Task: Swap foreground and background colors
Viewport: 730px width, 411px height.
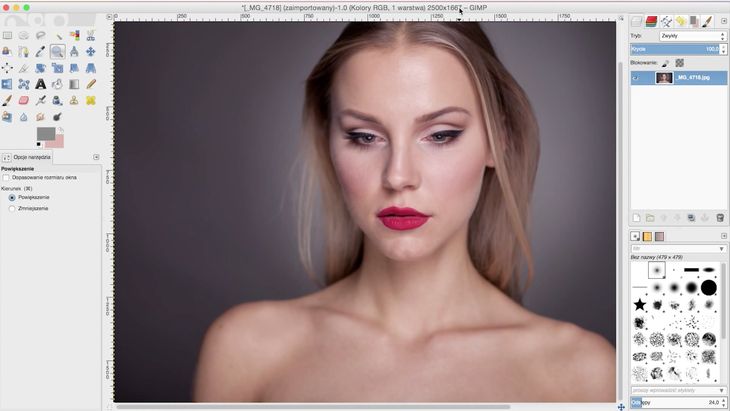Action: pyautogui.click(x=61, y=130)
